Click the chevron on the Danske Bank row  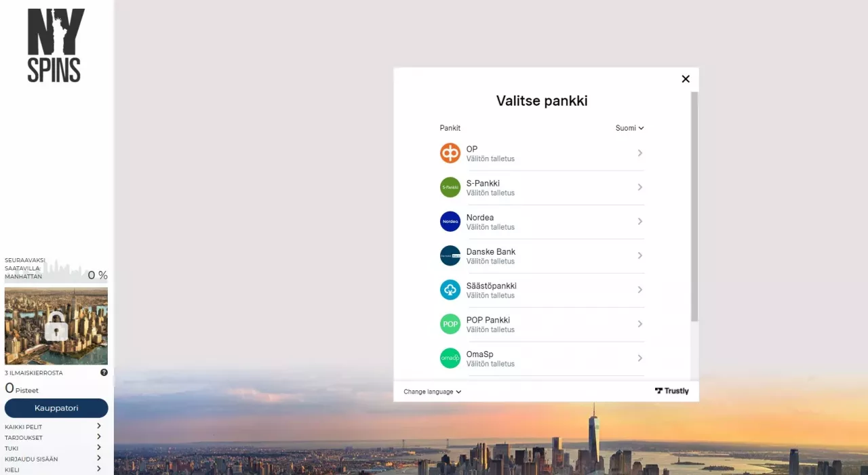click(x=640, y=255)
